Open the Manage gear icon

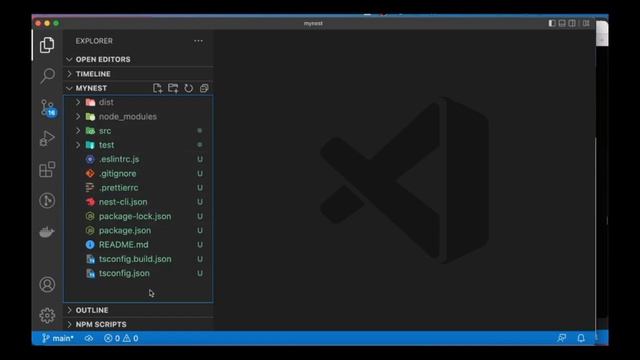tap(47, 315)
